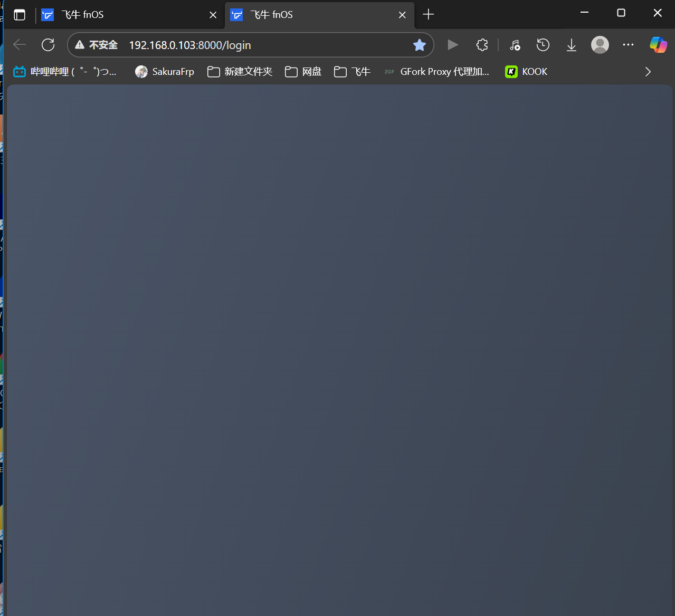
Task: Select the active second 飞牛 fnOS tab
Action: pyautogui.click(x=319, y=15)
